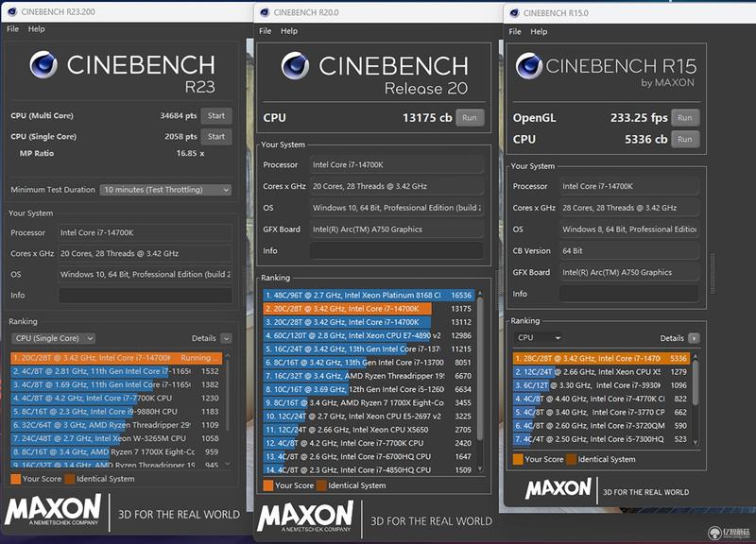The image size is (756, 544).
Task: Click the Cinebench R15 sphere logo
Action: (x=529, y=65)
